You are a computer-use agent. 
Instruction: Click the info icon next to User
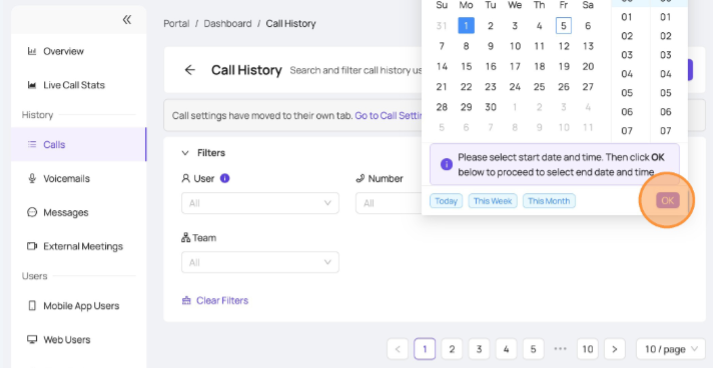point(225,178)
